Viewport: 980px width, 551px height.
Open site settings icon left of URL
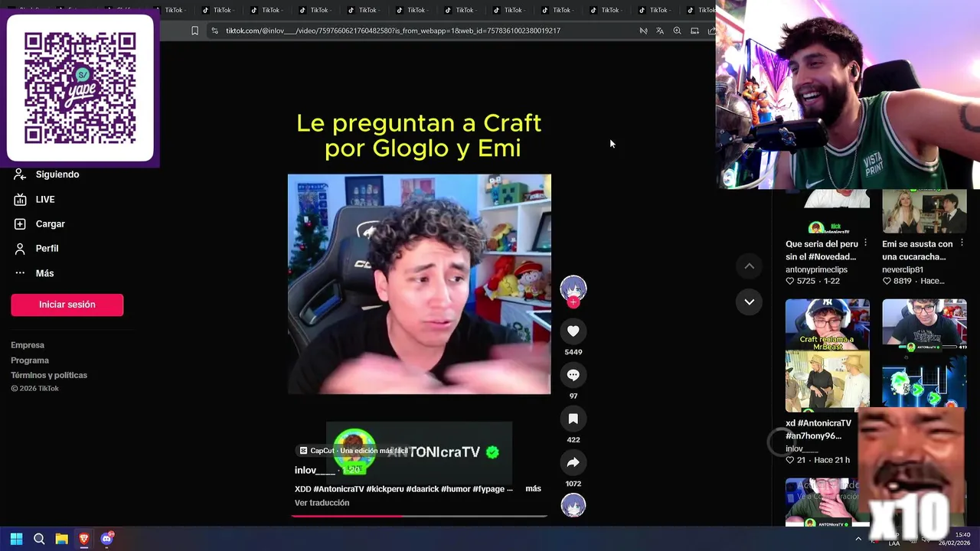[214, 31]
